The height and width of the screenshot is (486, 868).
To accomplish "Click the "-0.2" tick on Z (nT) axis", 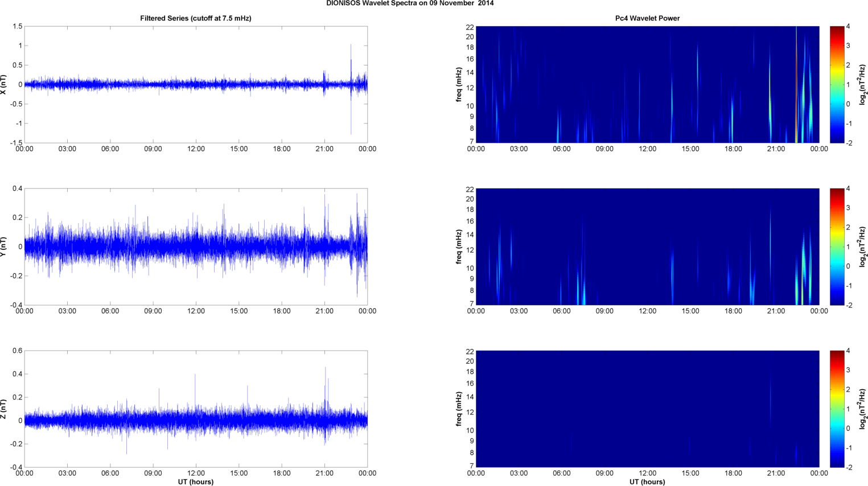I will [16, 444].
